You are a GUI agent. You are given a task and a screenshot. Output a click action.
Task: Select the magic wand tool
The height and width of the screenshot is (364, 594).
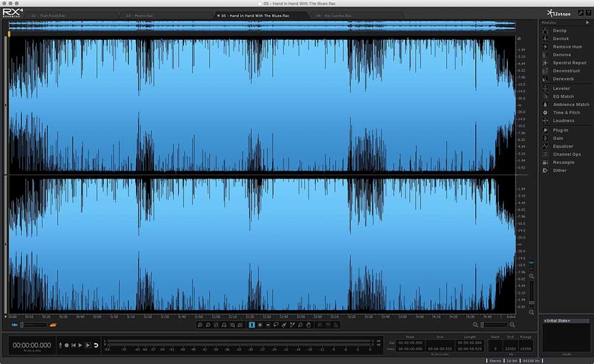[x=292, y=325]
